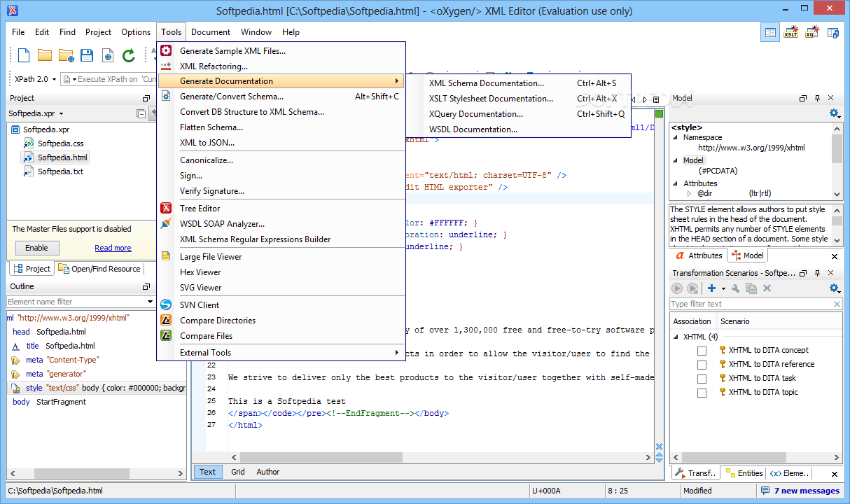Check the XHTML to DITA task checkbox
Screen dimensions: 850x504
tap(702, 379)
